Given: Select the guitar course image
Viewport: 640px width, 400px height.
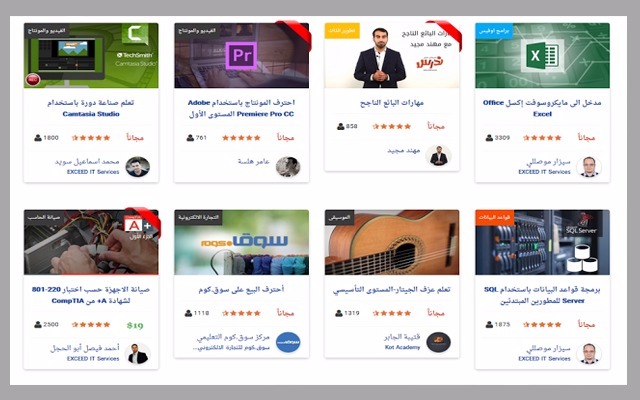Looking at the screenshot, I should point(392,242).
